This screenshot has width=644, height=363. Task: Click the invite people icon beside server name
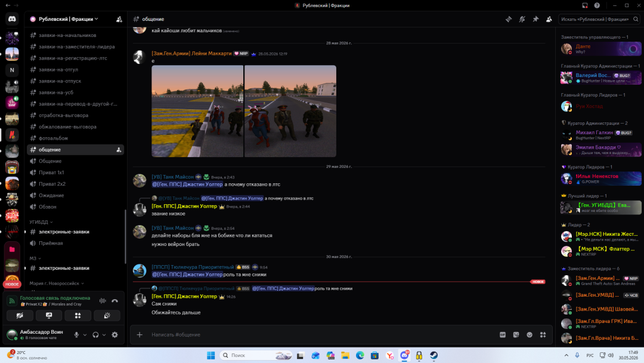[x=119, y=19]
